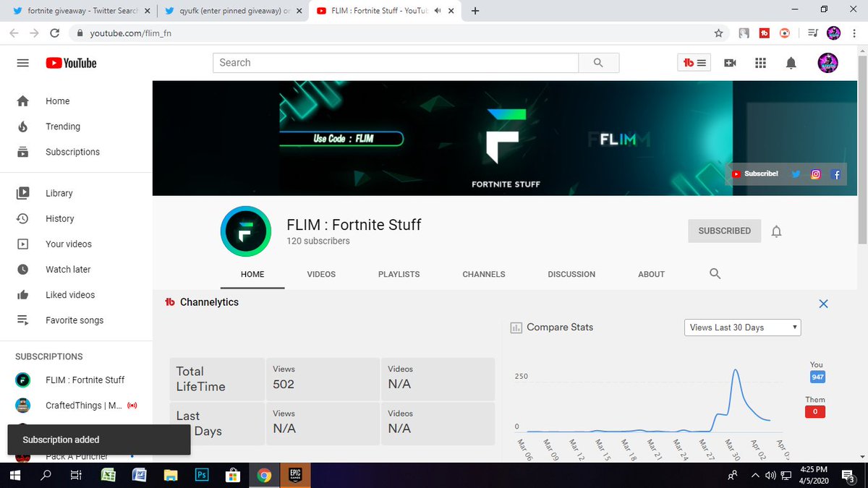Go to Home in the sidebar
Image resolution: width=868 pixels, height=488 pixels.
76,101
